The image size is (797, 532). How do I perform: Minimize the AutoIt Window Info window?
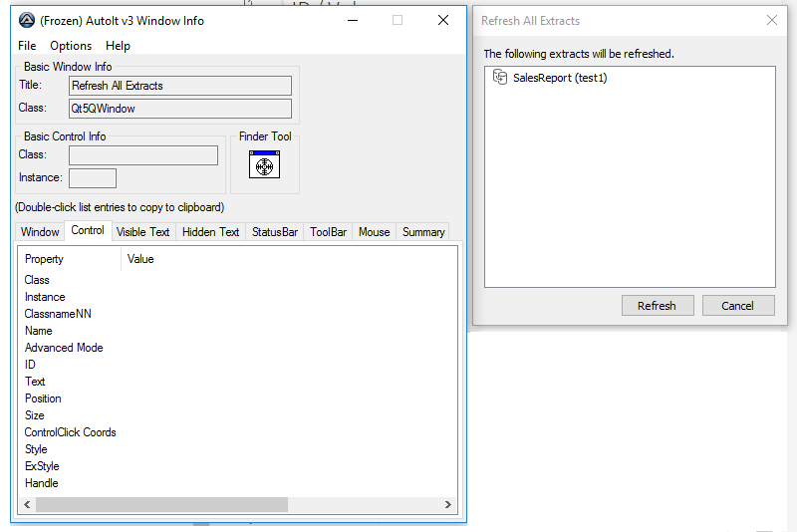[x=353, y=20]
